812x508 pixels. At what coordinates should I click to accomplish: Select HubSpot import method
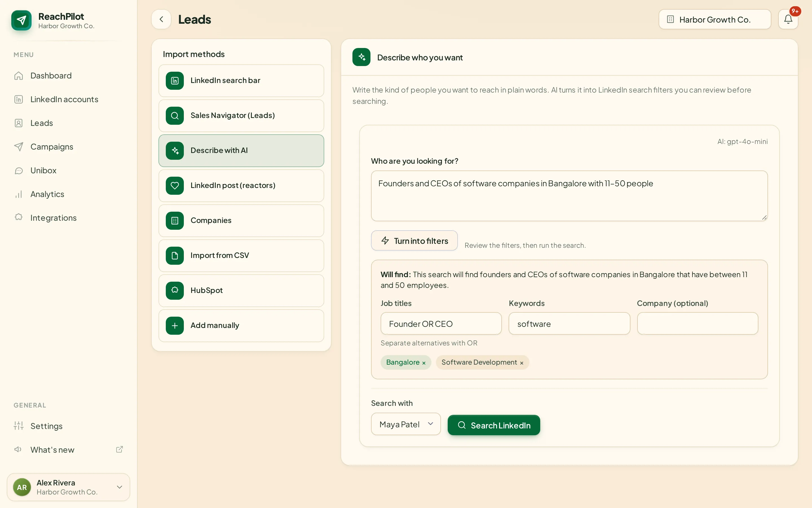tap(241, 291)
